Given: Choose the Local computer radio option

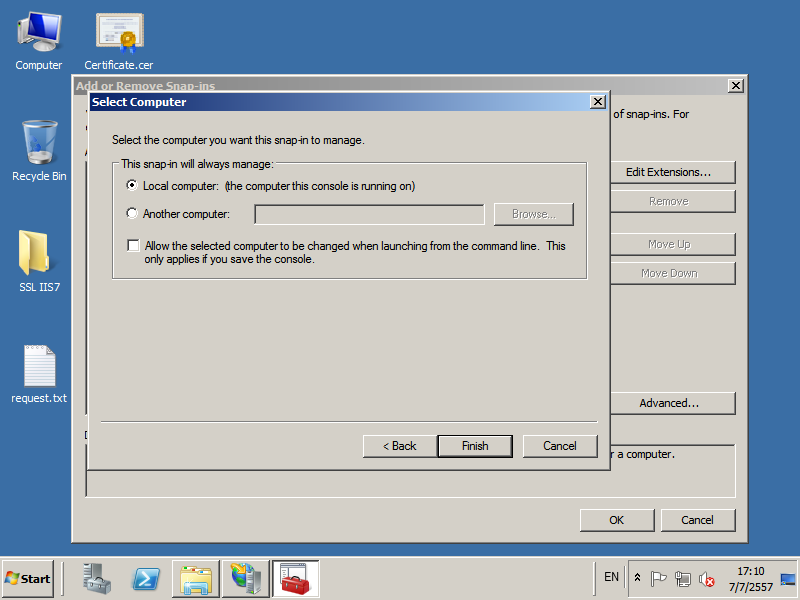Looking at the screenshot, I should click(132, 186).
